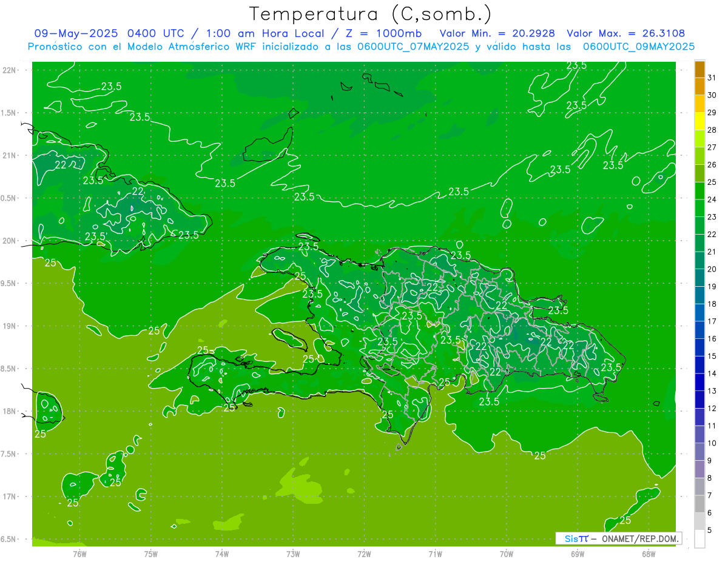
Task: Click the 22N latitude axis label
Action: pos(10,70)
